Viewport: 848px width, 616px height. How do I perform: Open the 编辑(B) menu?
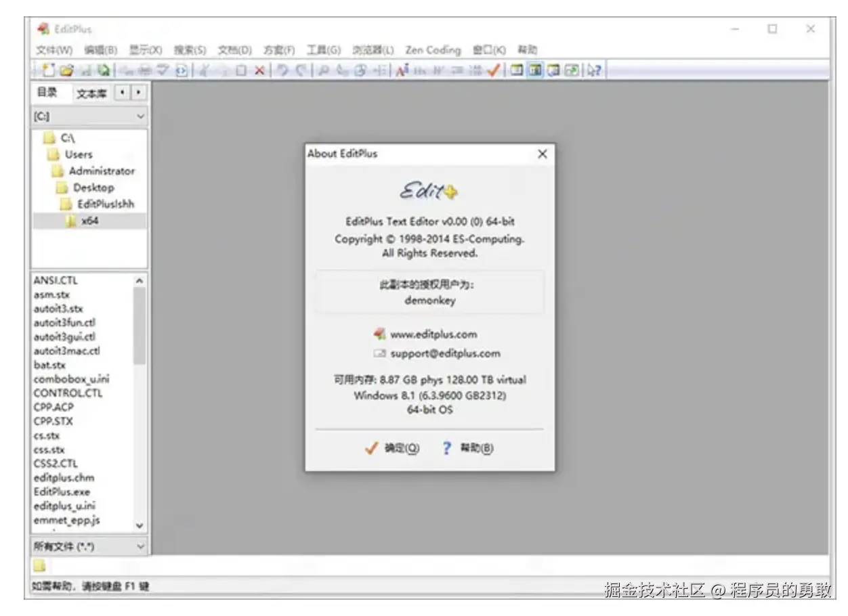[101, 50]
